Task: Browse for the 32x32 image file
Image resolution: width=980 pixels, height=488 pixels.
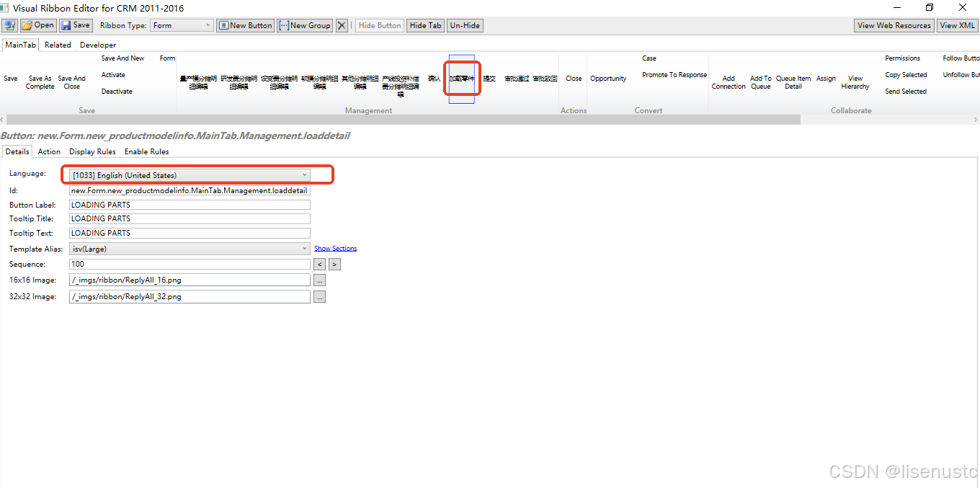Action: pyautogui.click(x=319, y=296)
